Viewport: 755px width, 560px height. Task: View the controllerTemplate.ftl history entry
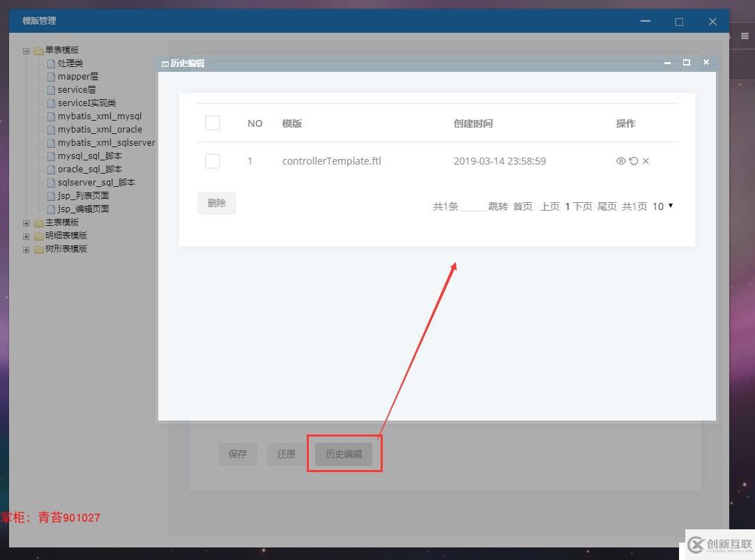click(x=620, y=161)
